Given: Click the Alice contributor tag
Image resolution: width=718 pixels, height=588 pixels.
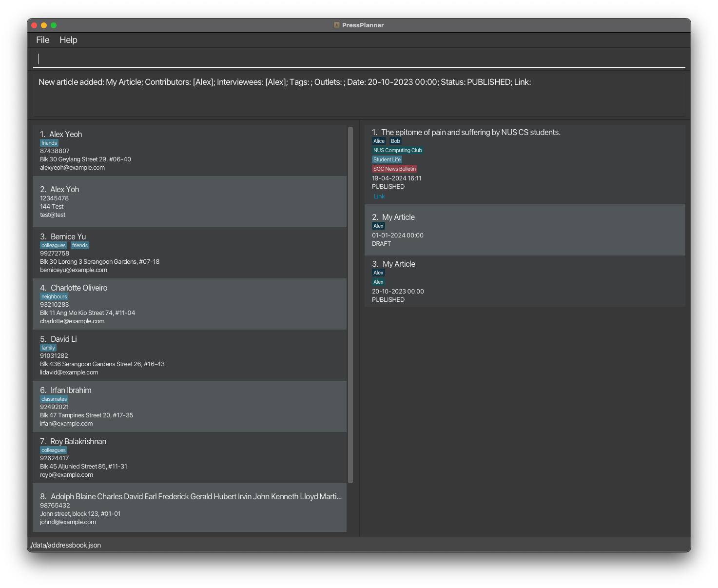Looking at the screenshot, I should coord(379,141).
